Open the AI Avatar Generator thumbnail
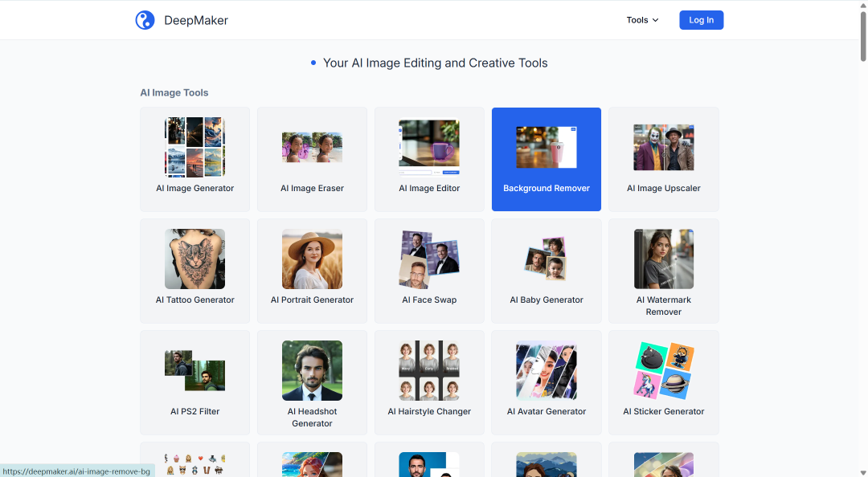The image size is (868, 477). click(x=547, y=370)
